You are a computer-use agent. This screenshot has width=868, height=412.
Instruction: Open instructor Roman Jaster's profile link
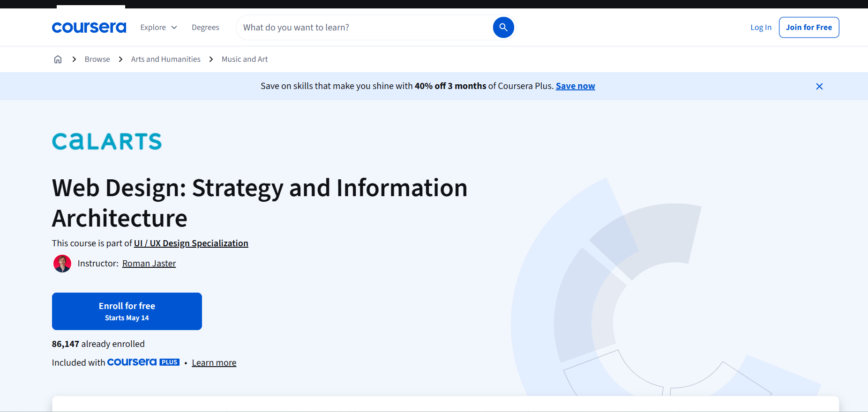pos(149,263)
